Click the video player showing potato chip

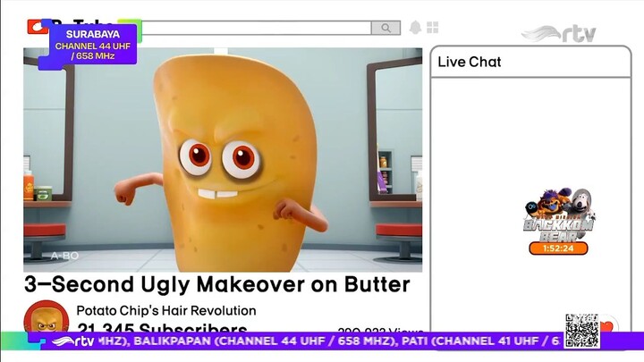pos(223,159)
